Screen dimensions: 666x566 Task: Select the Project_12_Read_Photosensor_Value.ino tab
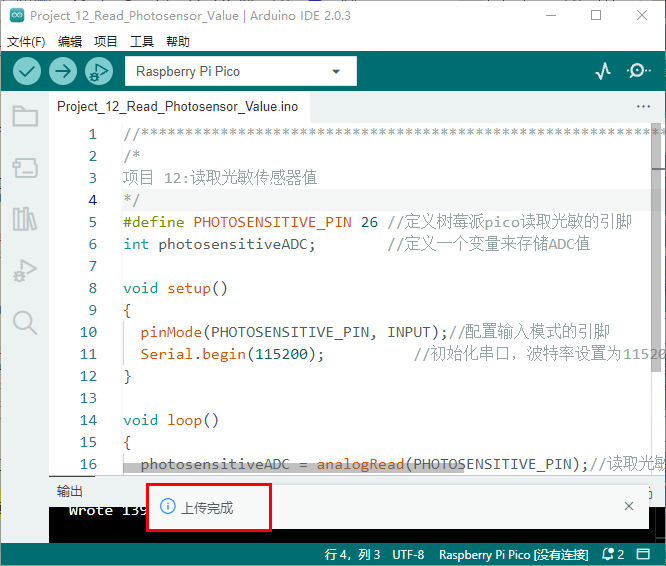(x=178, y=107)
